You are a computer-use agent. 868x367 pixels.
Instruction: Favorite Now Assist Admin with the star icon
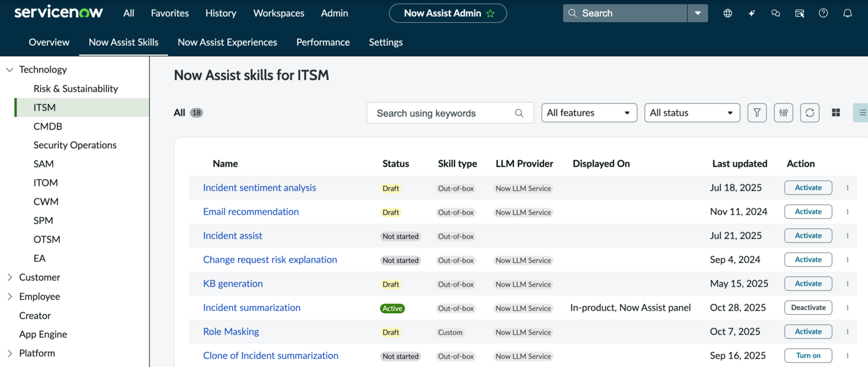click(x=490, y=13)
